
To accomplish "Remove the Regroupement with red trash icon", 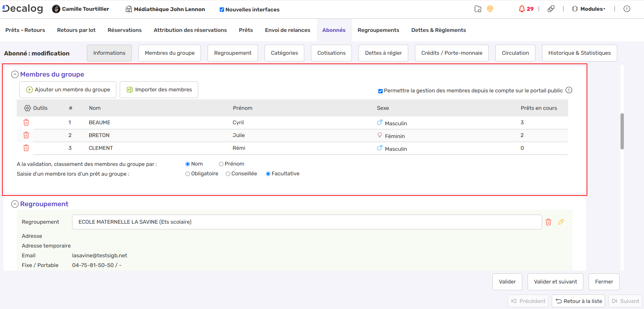I will coord(548,222).
